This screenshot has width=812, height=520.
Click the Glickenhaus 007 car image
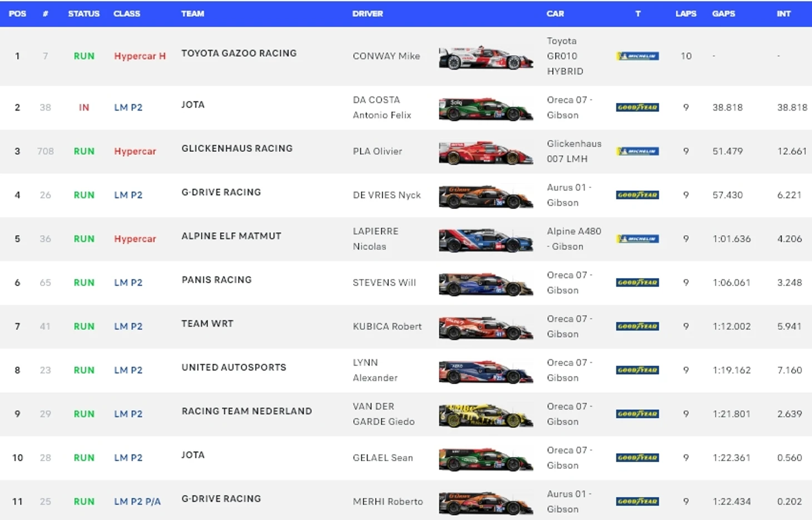click(x=486, y=152)
